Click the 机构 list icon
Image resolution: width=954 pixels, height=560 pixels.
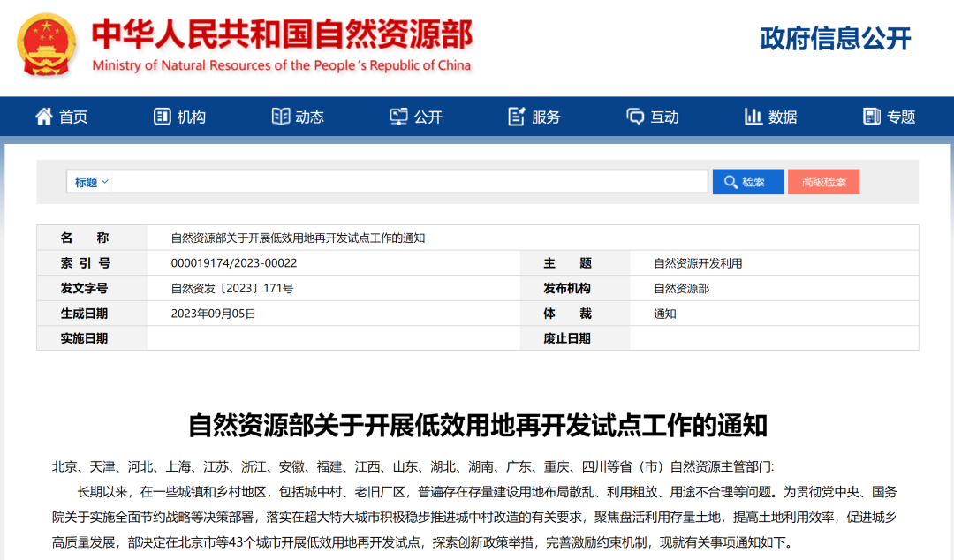(163, 117)
